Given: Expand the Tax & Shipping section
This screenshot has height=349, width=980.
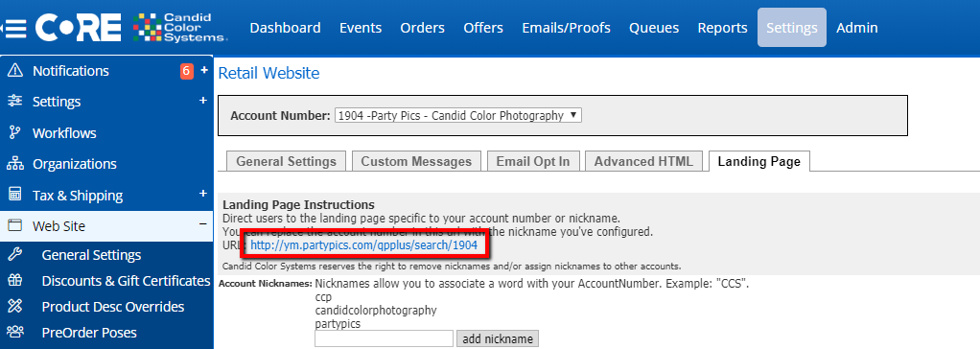Looking at the screenshot, I should point(202,194).
